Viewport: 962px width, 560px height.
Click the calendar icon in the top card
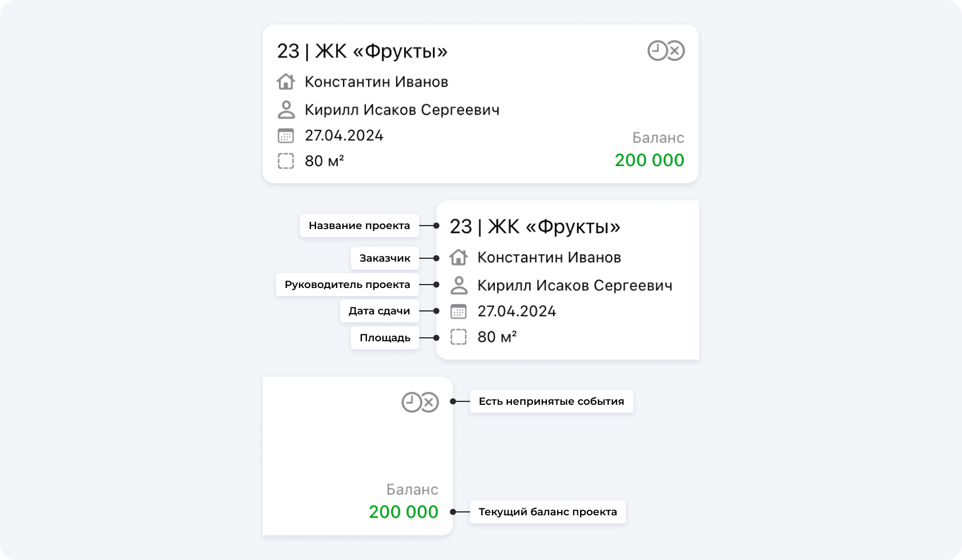[286, 136]
